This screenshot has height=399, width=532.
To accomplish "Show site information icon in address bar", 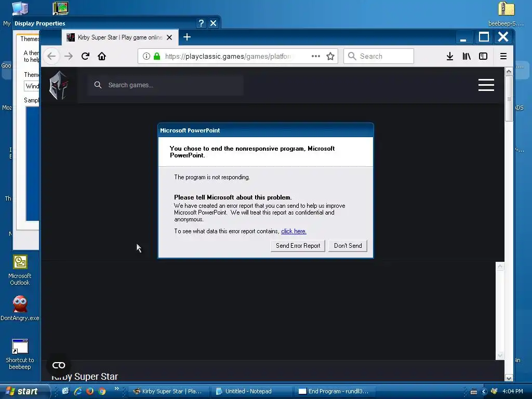I will [146, 56].
